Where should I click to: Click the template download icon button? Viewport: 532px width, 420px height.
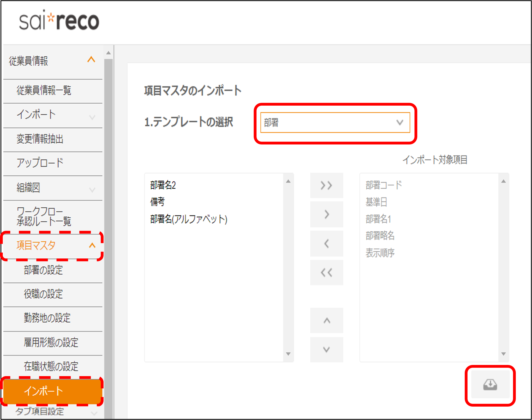(490, 385)
